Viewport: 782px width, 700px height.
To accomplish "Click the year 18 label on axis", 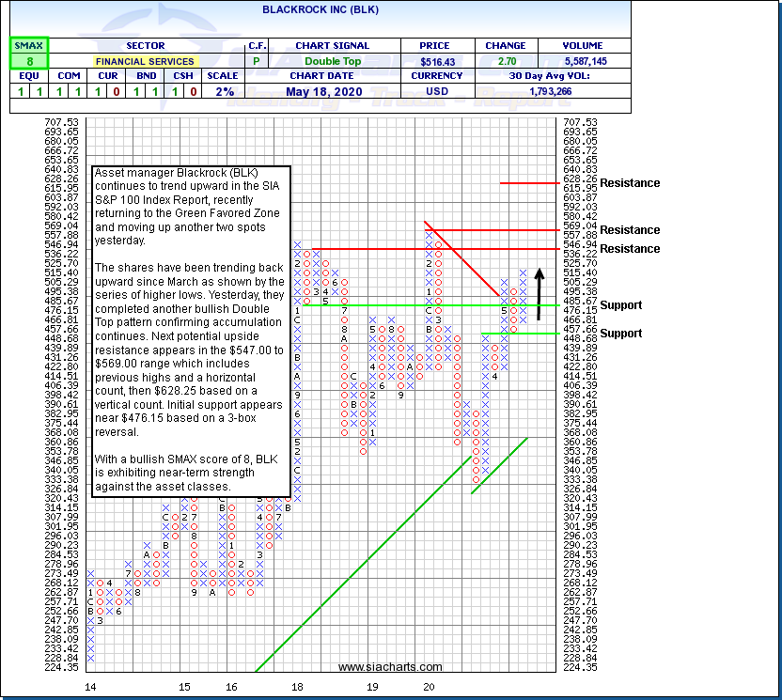I will pos(297,687).
